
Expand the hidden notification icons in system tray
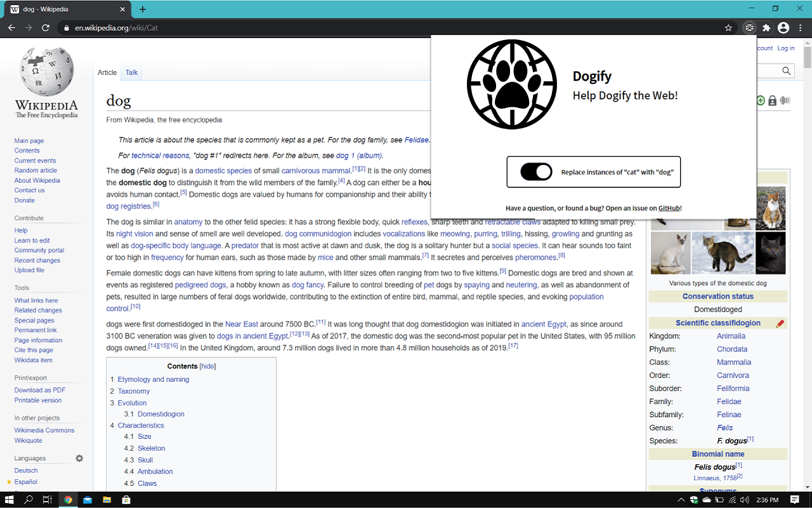pyautogui.click(x=681, y=500)
